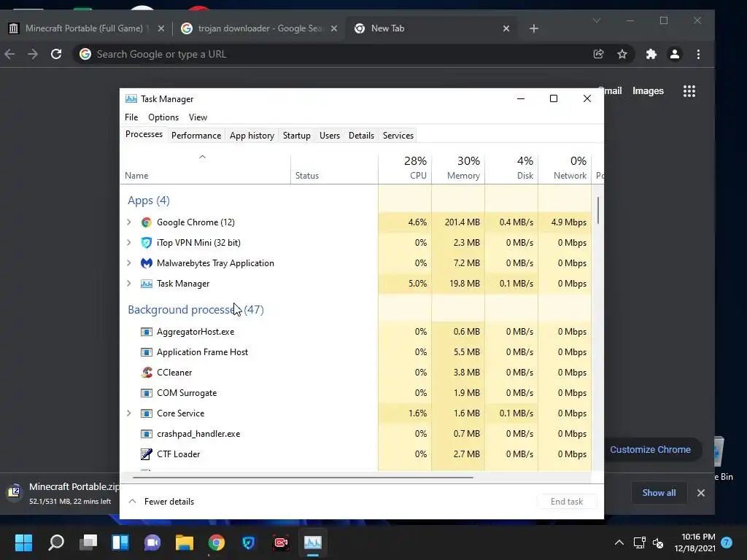This screenshot has height=560, width=747.
Task: Click Show all downloads button
Action: [659, 493]
